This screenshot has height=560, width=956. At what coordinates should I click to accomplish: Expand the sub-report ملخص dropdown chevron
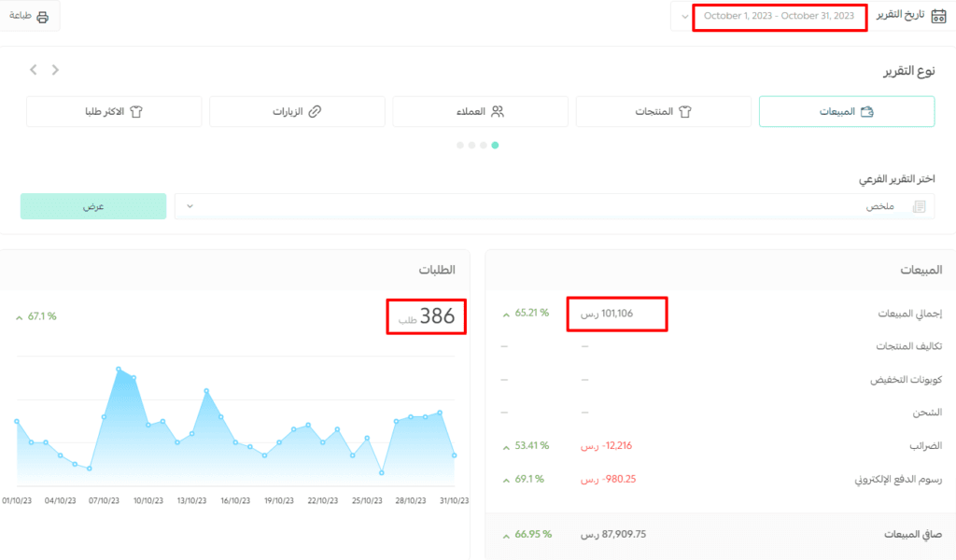[x=190, y=206]
